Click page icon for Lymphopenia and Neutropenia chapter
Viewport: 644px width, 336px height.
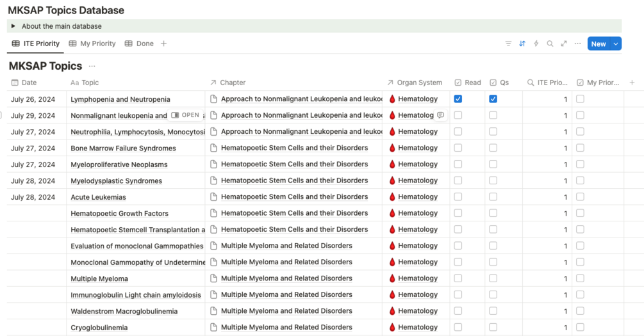[213, 99]
